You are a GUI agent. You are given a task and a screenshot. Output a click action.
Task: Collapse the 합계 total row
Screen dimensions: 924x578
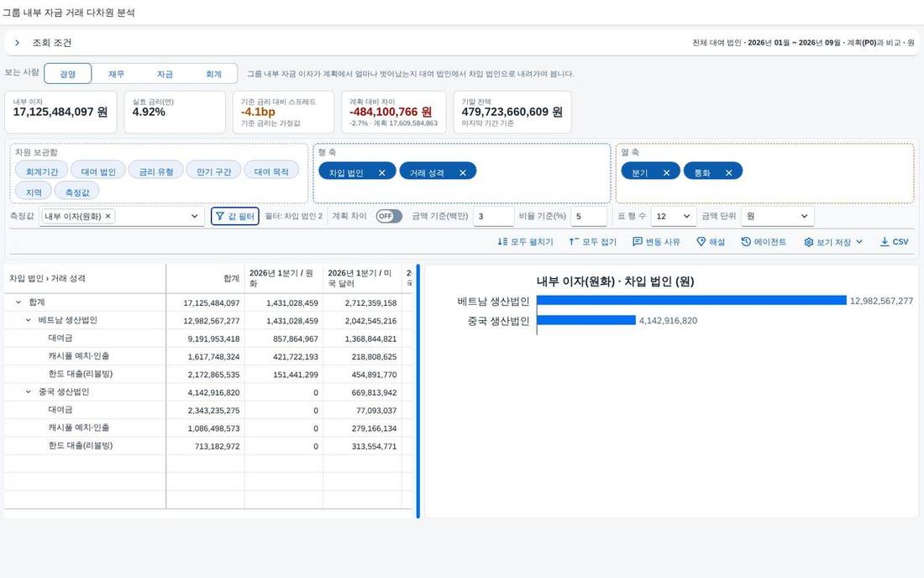tap(18, 302)
